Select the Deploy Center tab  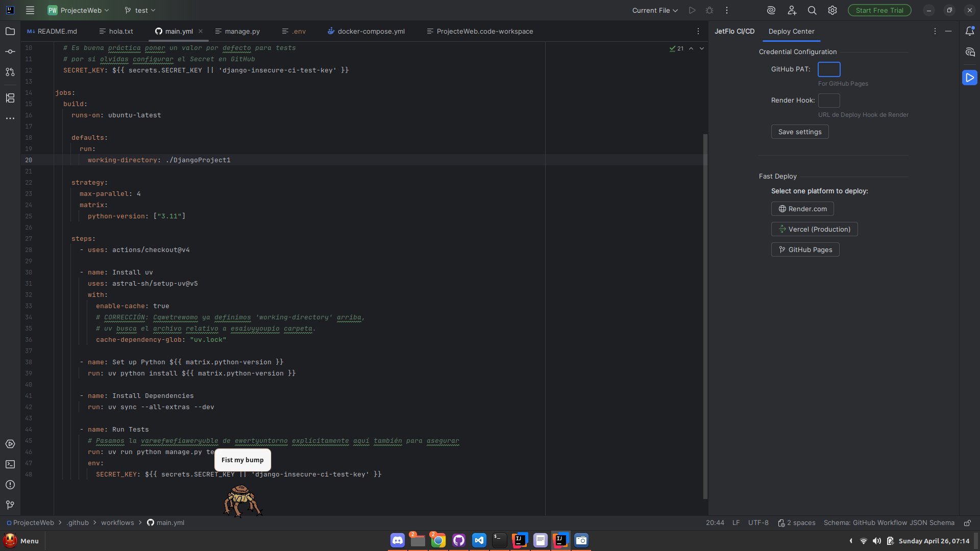click(791, 31)
